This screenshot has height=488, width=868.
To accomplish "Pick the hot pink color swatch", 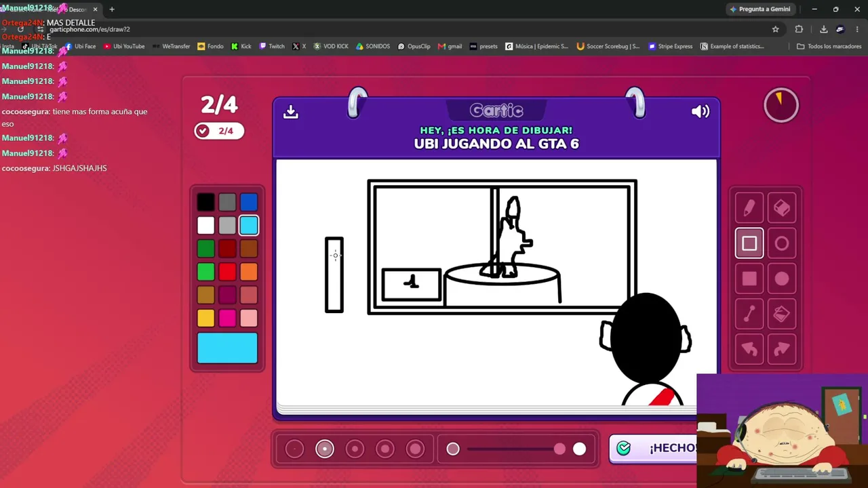I will point(227,318).
